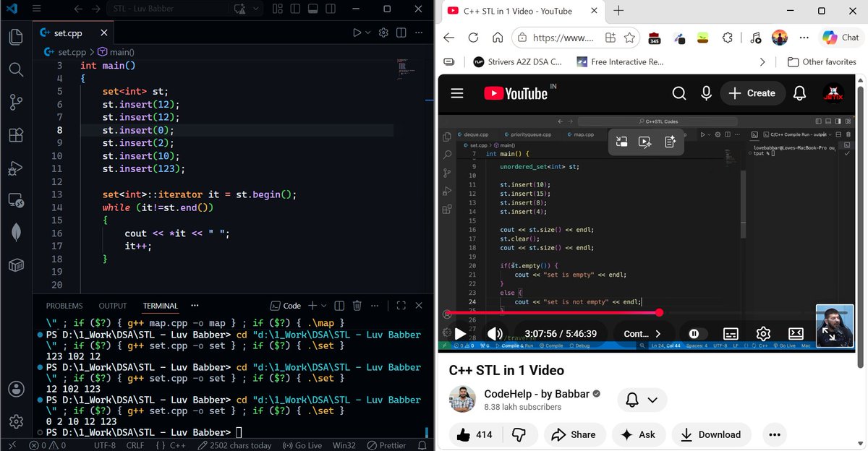Seek using the red video progress bar

553,313
